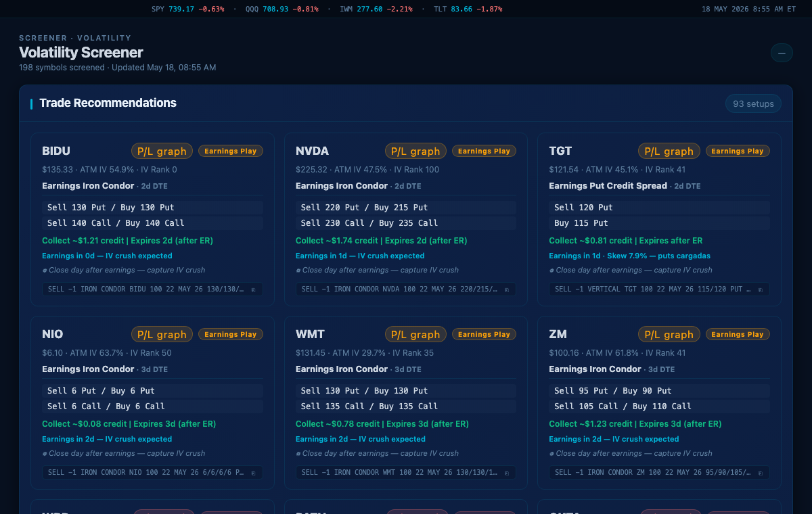Click 'Sell 130 Put / Buy 130 Put' on BIDU
This screenshot has width=812, height=514.
[152, 208]
